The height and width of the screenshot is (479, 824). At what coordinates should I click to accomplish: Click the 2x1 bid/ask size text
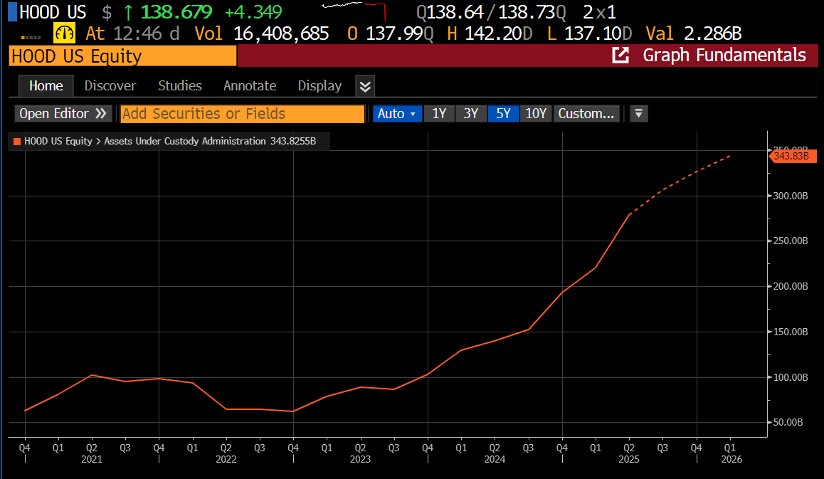[x=600, y=12]
